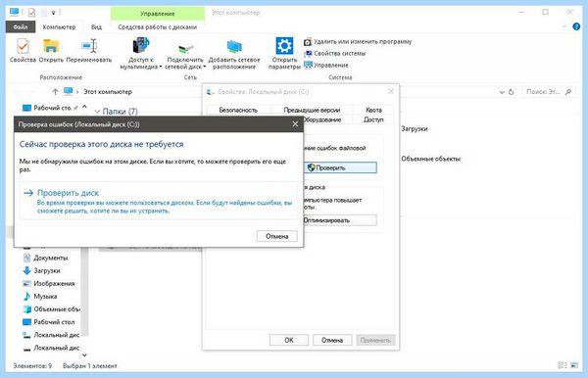Open the Файл menu
Image resolution: width=588 pixels, height=378 pixels.
[x=21, y=27]
